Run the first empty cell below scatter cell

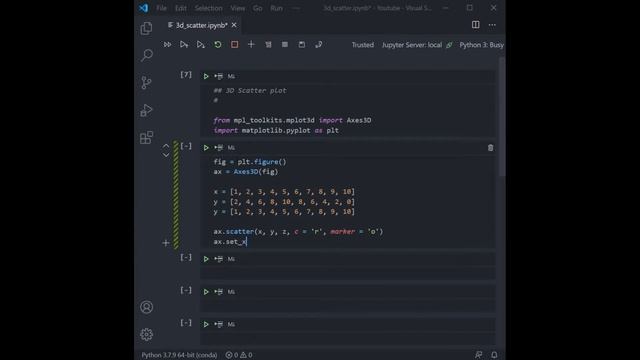(x=206, y=259)
